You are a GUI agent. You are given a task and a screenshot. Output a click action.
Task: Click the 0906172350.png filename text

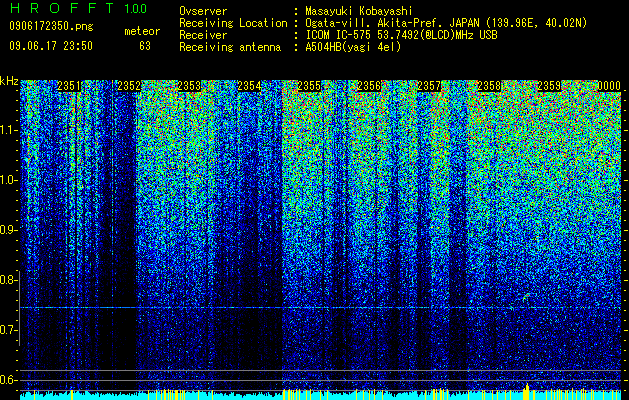pos(51,26)
